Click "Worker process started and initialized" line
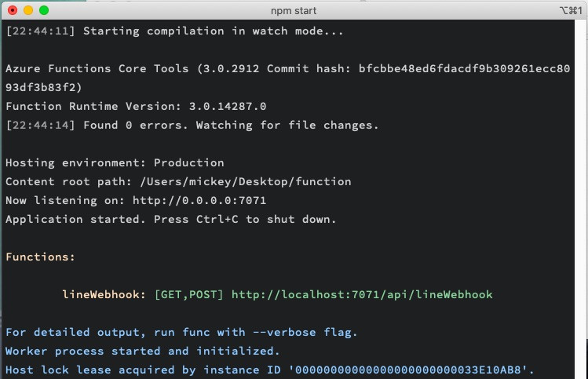 tap(143, 352)
